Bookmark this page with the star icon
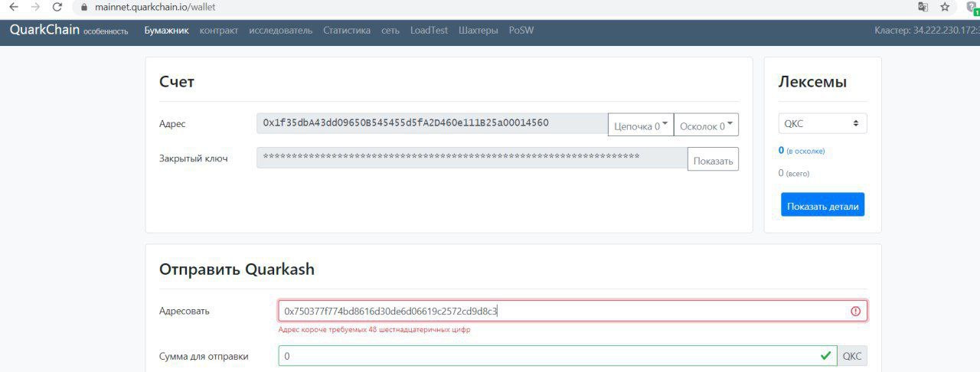This screenshot has height=372, width=980. [x=946, y=7]
